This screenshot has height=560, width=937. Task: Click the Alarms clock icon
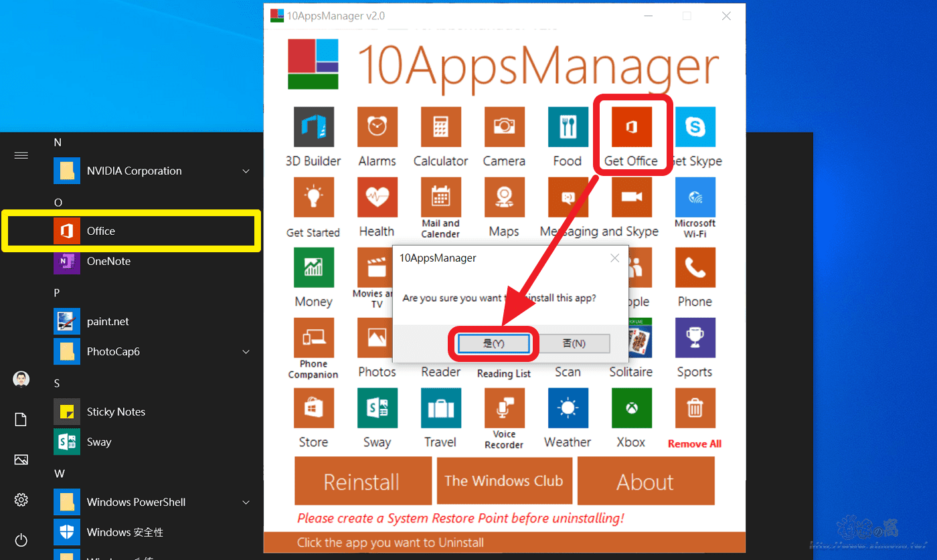tap(377, 126)
